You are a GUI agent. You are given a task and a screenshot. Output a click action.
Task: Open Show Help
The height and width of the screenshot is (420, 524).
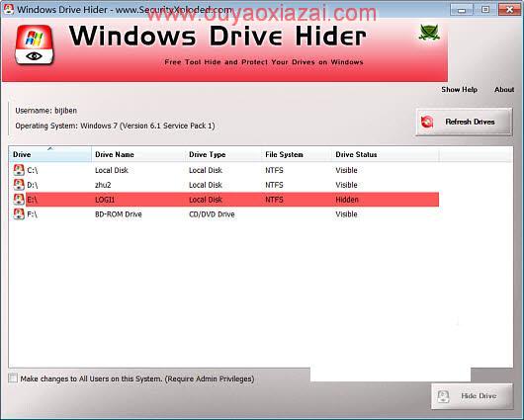pyautogui.click(x=459, y=90)
